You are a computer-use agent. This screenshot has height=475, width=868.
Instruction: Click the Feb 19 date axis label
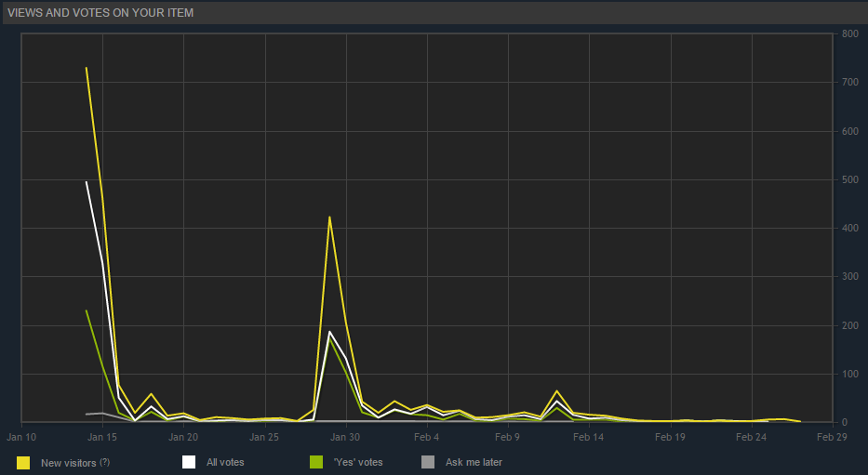coord(670,437)
